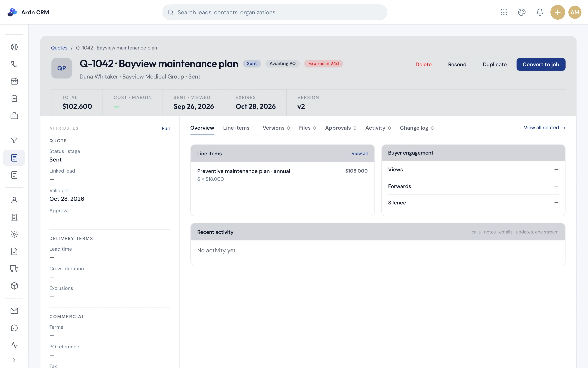Image resolution: width=588 pixels, height=368 pixels.
Task: Click the $108,000 line item amount
Action: click(x=356, y=171)
